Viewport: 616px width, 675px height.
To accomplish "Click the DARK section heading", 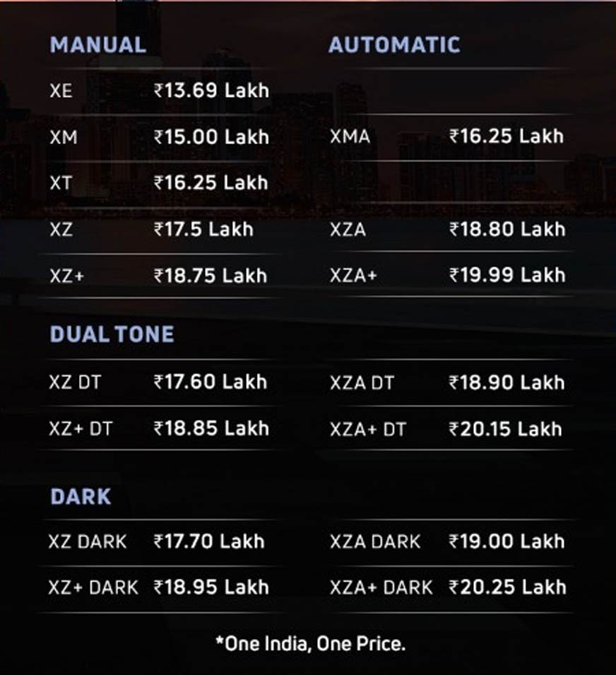I will (81, 496).
